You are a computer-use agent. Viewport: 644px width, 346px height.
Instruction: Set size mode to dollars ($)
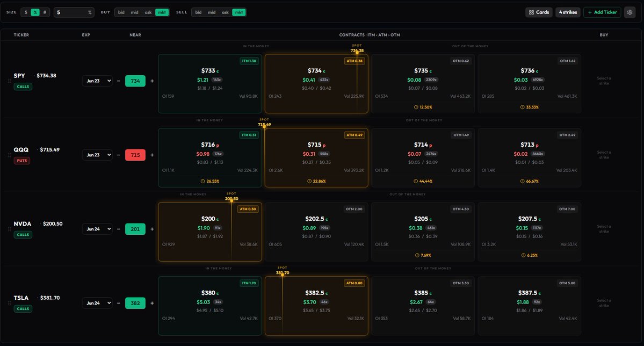(26, 12)
